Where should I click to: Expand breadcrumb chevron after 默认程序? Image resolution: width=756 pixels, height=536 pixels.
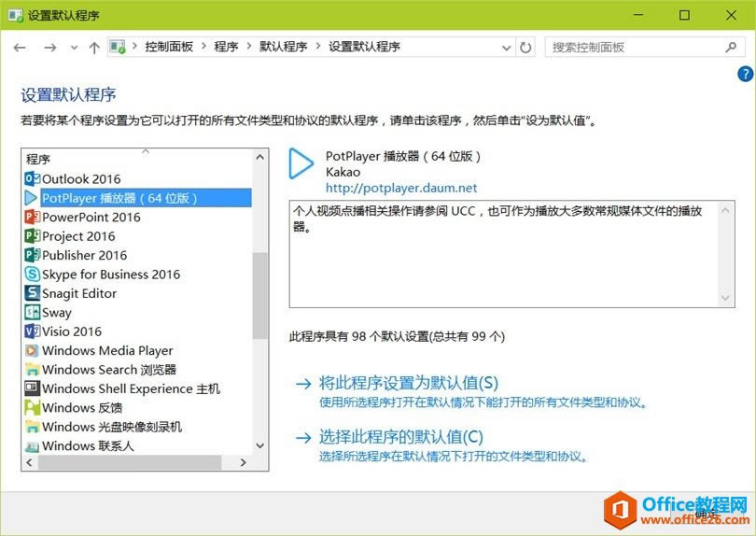click(318, 47)
